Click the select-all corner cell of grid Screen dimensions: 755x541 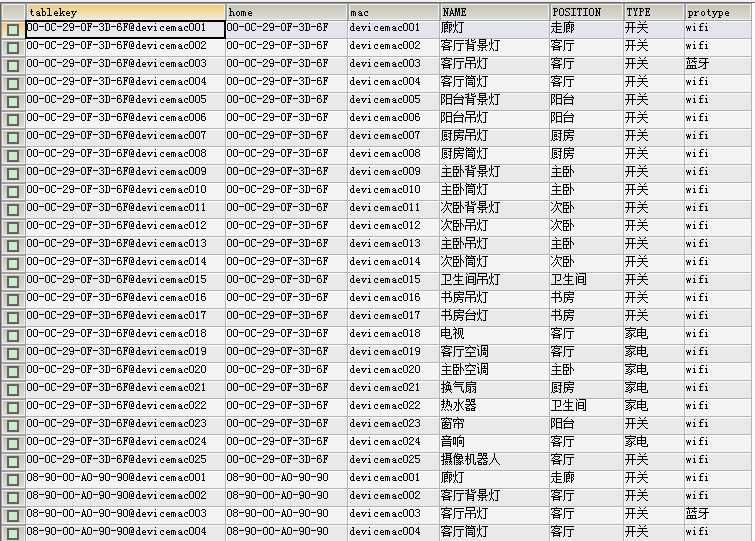pos(13,12)
